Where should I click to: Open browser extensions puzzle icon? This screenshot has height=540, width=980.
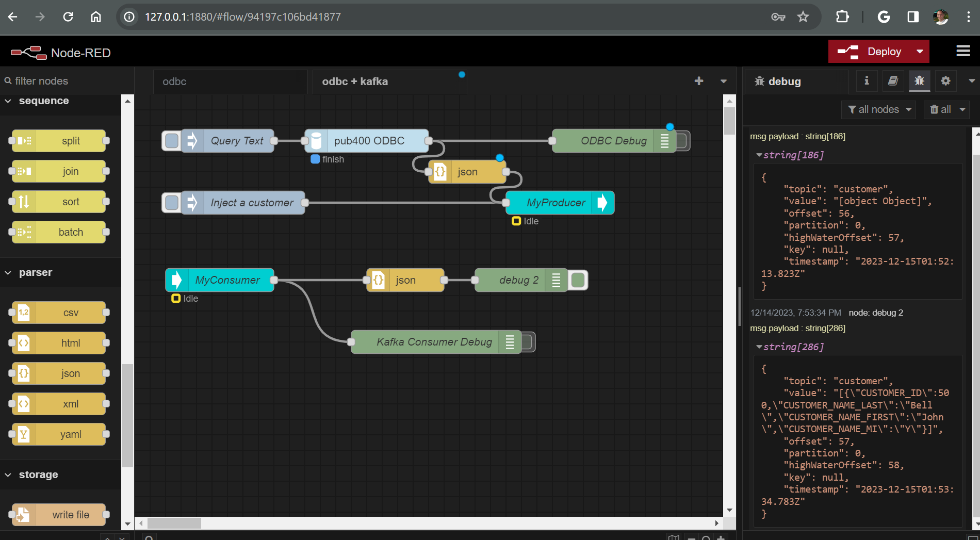[x=842, y=17]
